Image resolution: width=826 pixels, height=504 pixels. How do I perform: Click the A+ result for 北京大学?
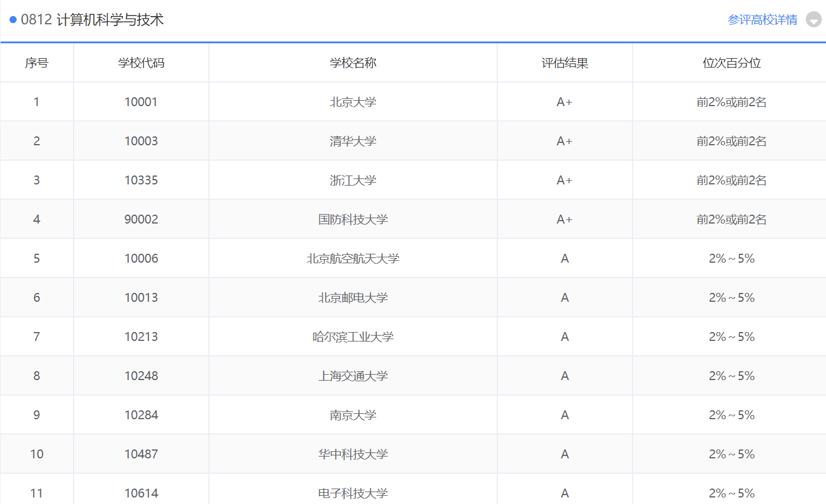click(x=565, y=102)
